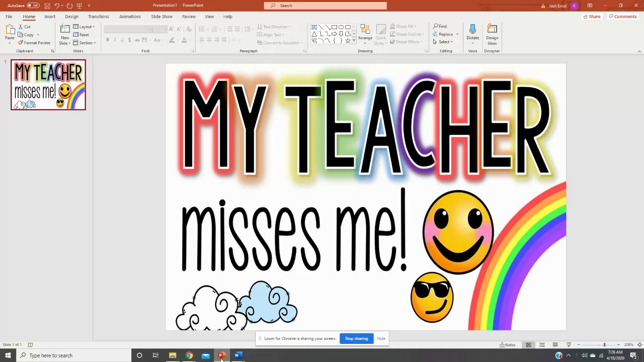The height and width of the screenshot is (362, 644).
Task: Click the Find button
Action: click(x=440, y=26)
